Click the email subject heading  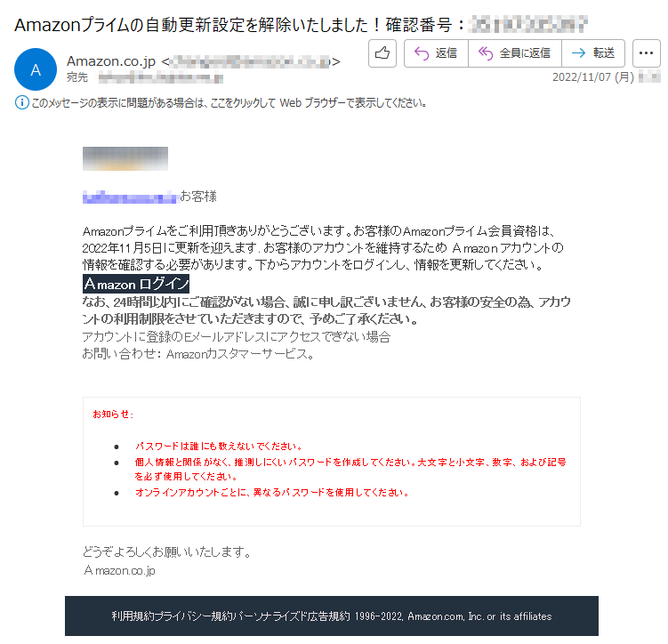coord(301,25)
